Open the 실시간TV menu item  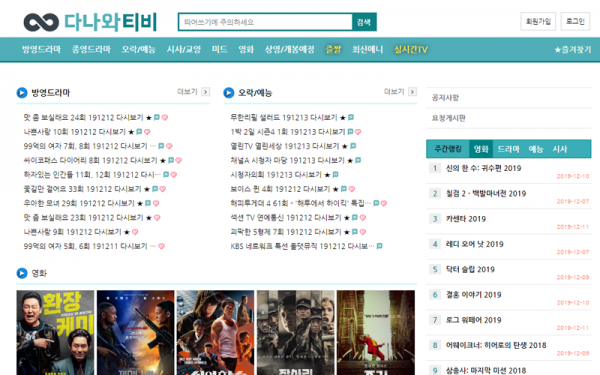[411, 49]
